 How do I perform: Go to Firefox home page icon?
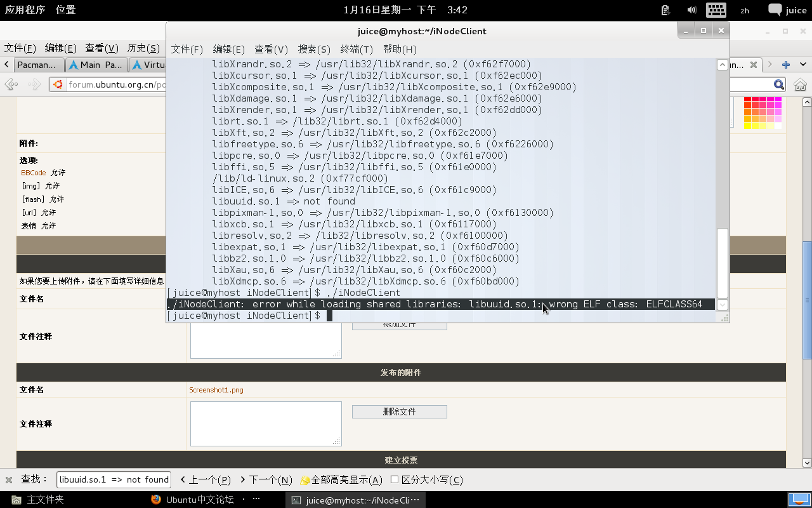800,84
